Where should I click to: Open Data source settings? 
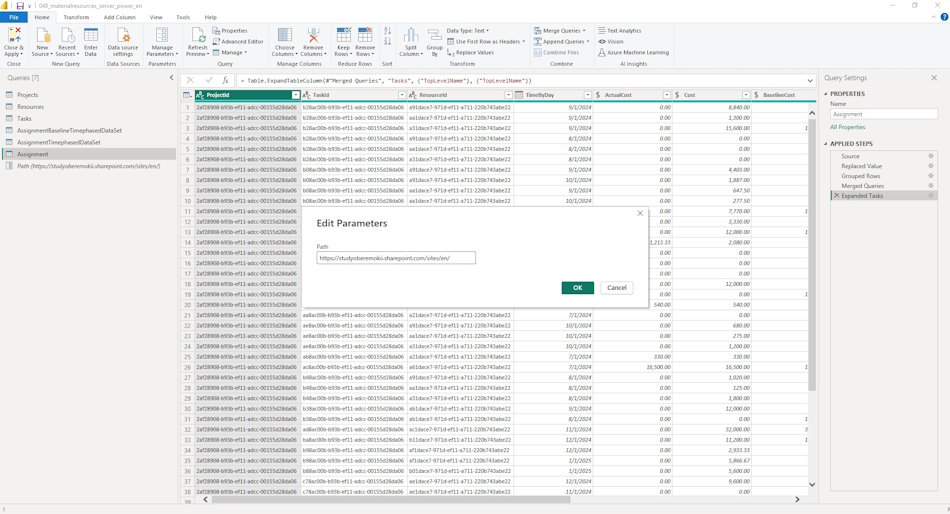(123, 42)
